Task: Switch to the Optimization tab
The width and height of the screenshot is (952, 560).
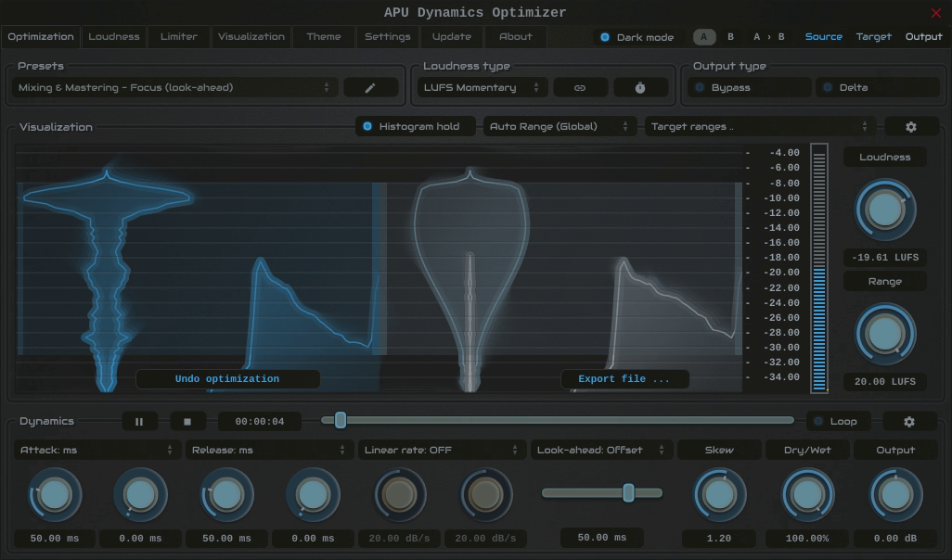Action: coord(41,36)
